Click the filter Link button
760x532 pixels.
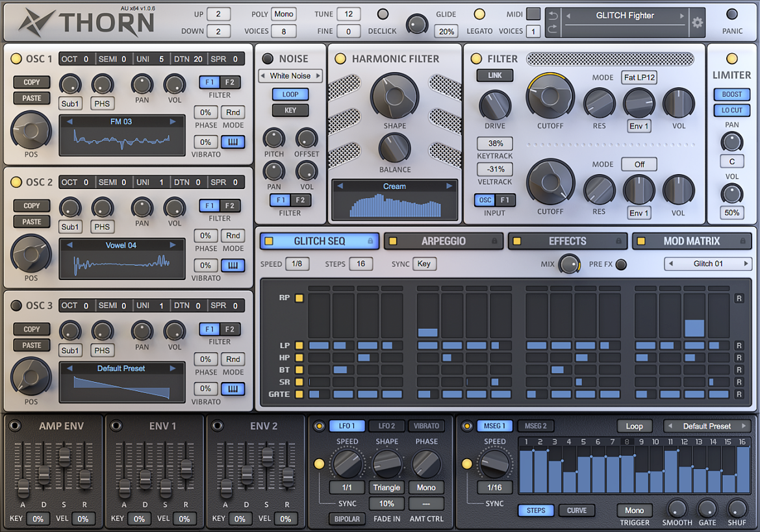495,75
